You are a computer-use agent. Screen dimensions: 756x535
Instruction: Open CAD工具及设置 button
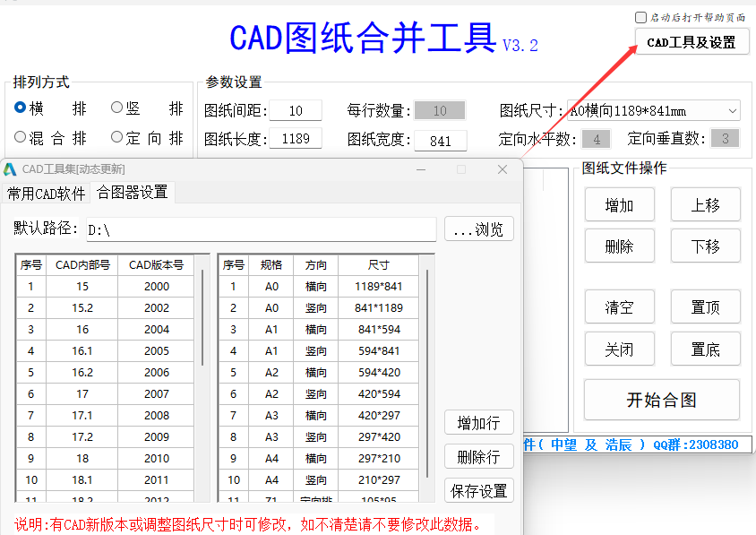tap(692, 42)
